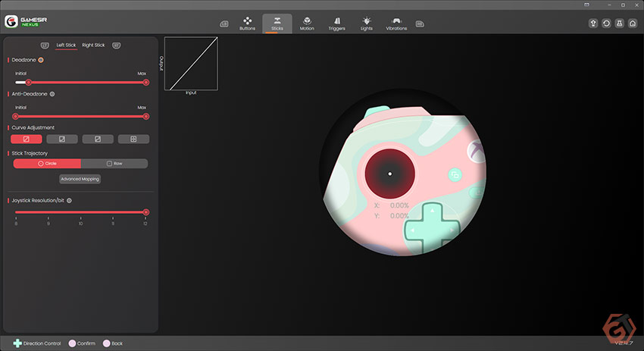The height and width of the screenshot is (351, 644).
Task: Open Advanced Mapping
Action: [x=80, y=179]
